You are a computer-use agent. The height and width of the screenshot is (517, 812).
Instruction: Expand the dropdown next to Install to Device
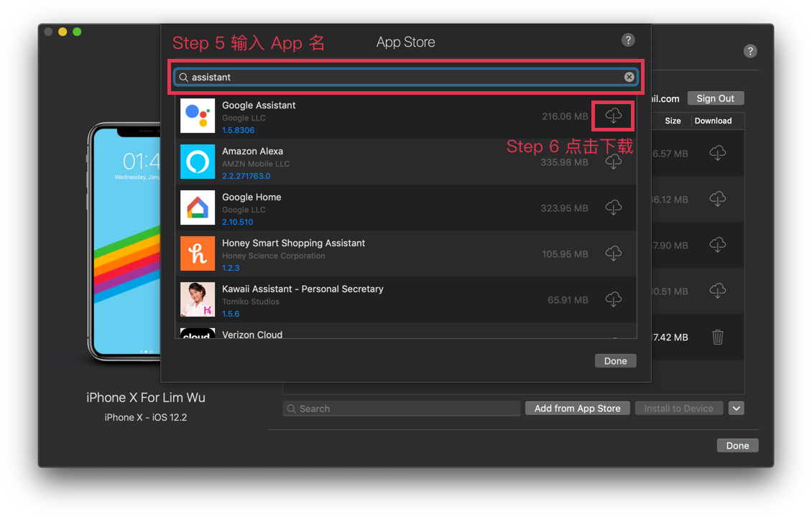tap(736, 408)
